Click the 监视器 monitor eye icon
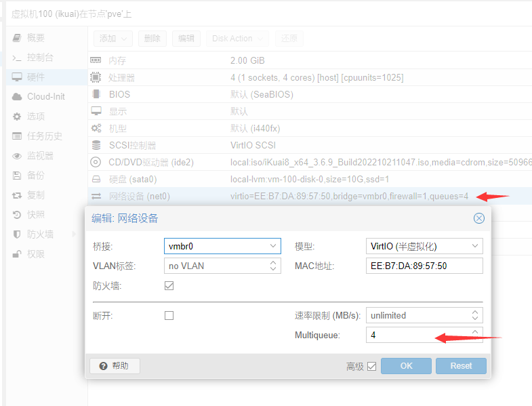Viewport: 532px width, 406px height. tap(17, 156)
